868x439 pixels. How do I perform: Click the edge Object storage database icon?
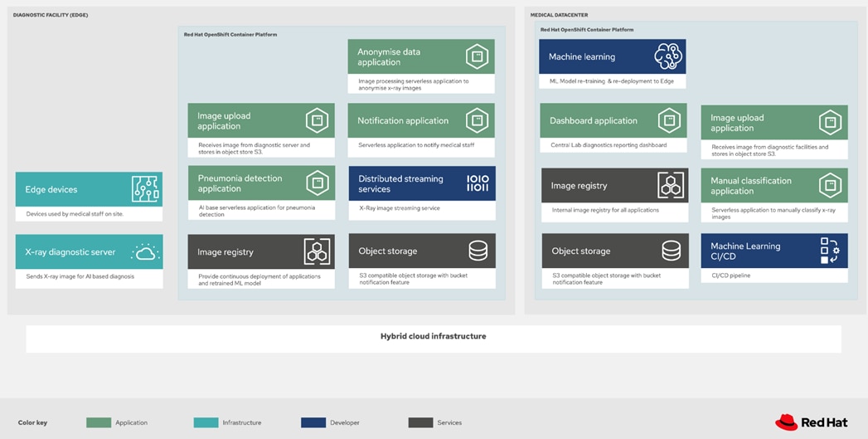coord(478,251)
